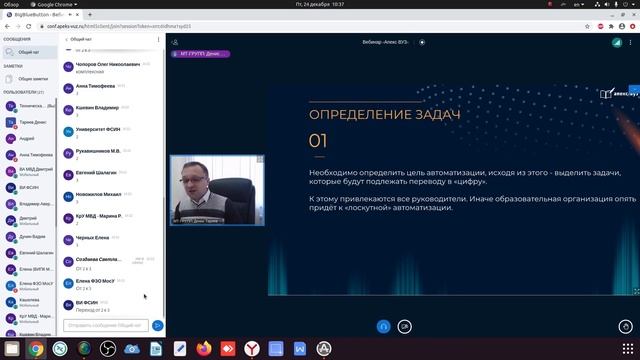
Task: Select user ВИ ФСИН in users list
Action: (29, 187)
